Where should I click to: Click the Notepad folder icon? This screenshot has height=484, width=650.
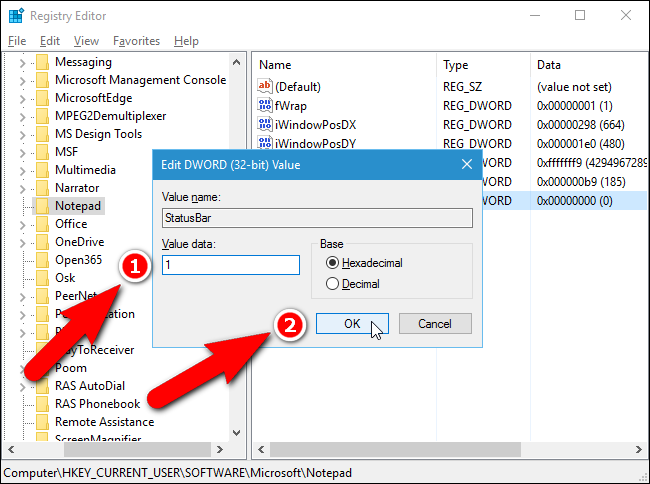[42, 206]
